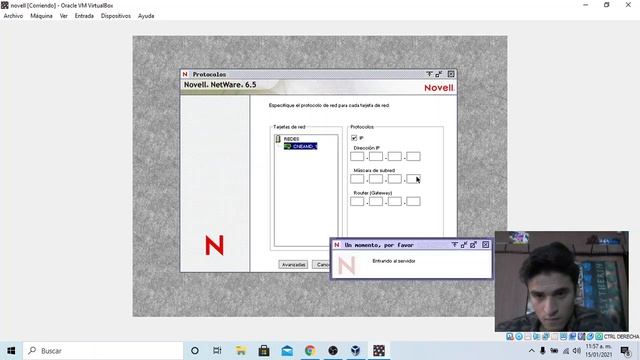Open the Dispositivos menu
Screen dimensions: 640x360
click(116, 16)
